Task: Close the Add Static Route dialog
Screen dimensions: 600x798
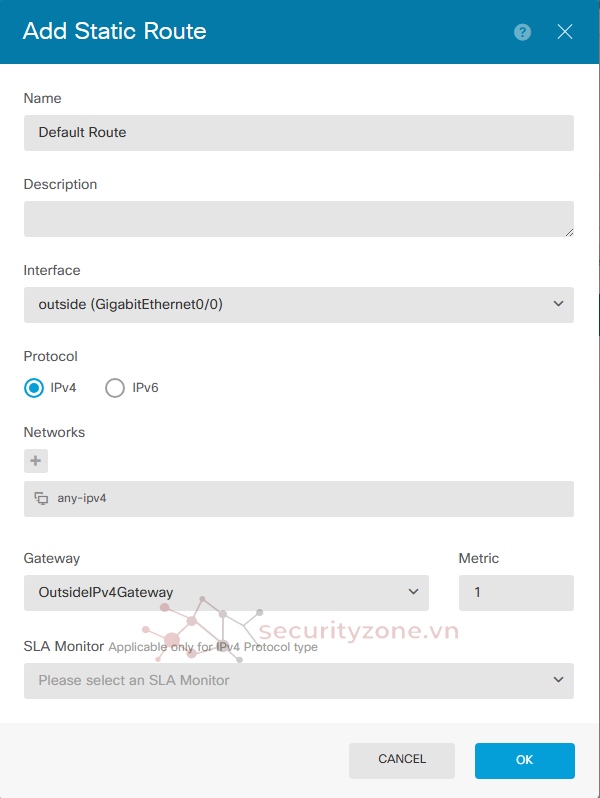Action: (564, 32)
